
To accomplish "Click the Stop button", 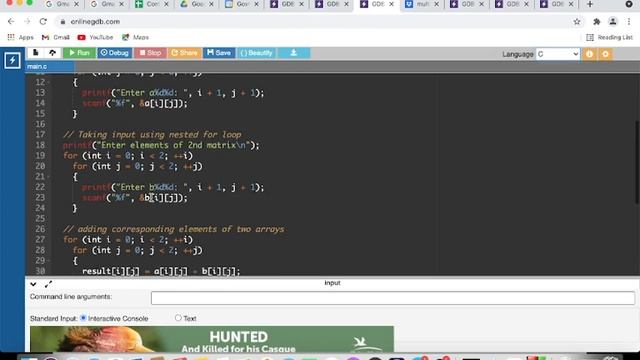I will click(150, 53).
